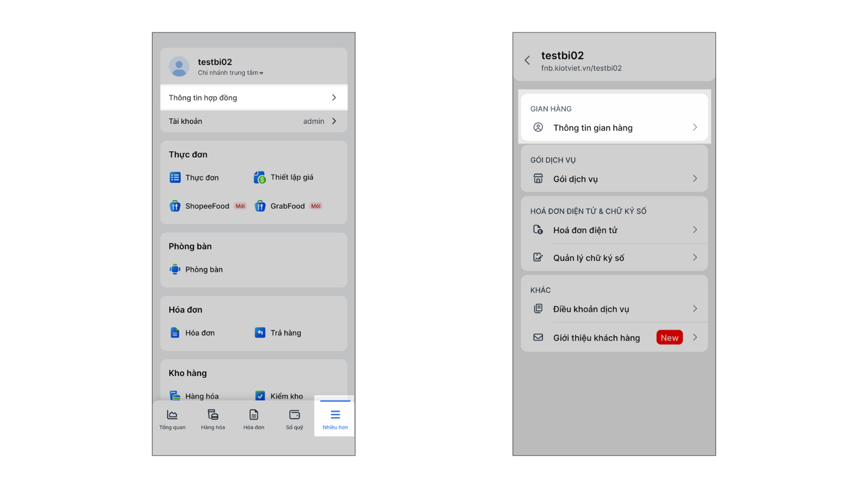Image resolution: width=868 pixels, height=488 pixels.
Task: Click the red New badge
Action: [x=669, y=338]
